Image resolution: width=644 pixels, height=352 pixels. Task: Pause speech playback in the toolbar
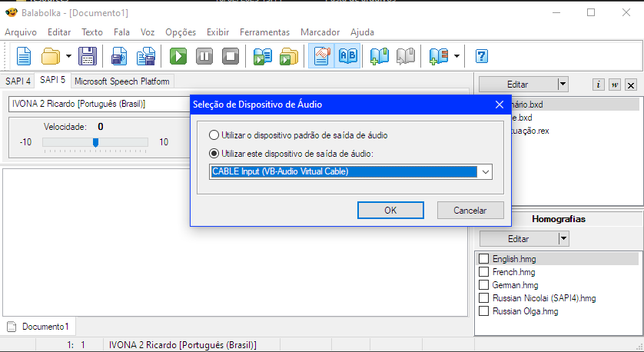[204, 56]
